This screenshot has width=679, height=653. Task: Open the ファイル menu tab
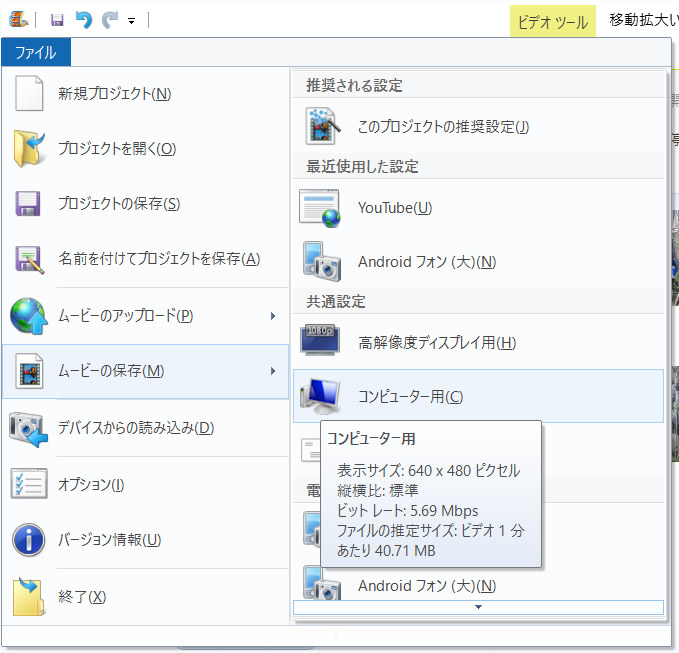[x=35, y=53]
